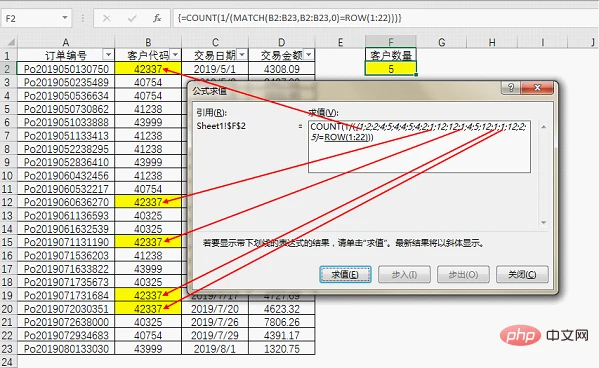
Task: Click the Sheet1!$F$2 reference in dialog
Action: [x=221, y=126]
